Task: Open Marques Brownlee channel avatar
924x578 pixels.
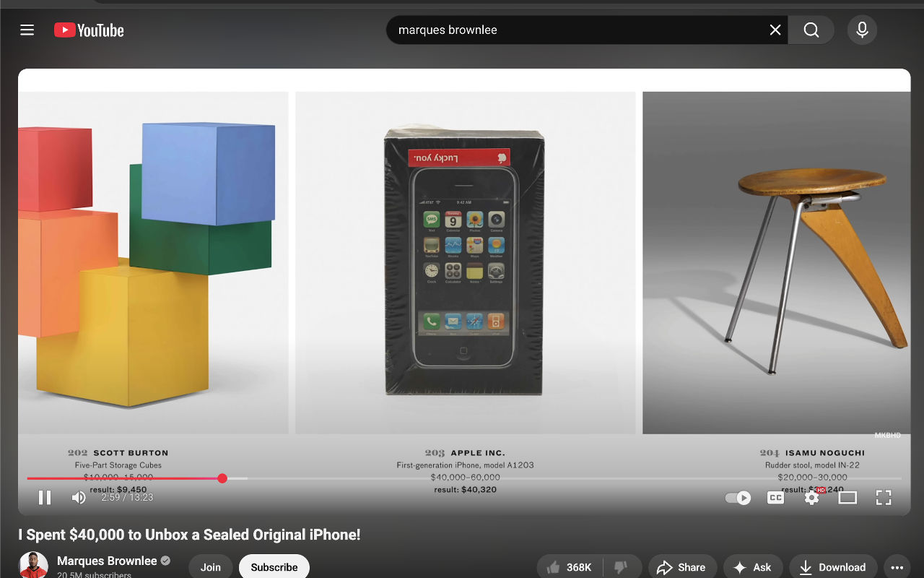Action: point(33,565)
